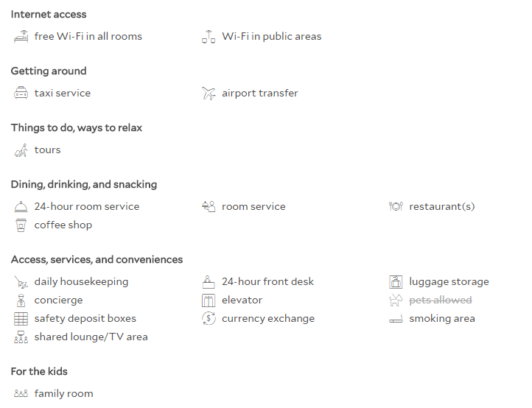Click the Internet access section heading

coord(49,14)
